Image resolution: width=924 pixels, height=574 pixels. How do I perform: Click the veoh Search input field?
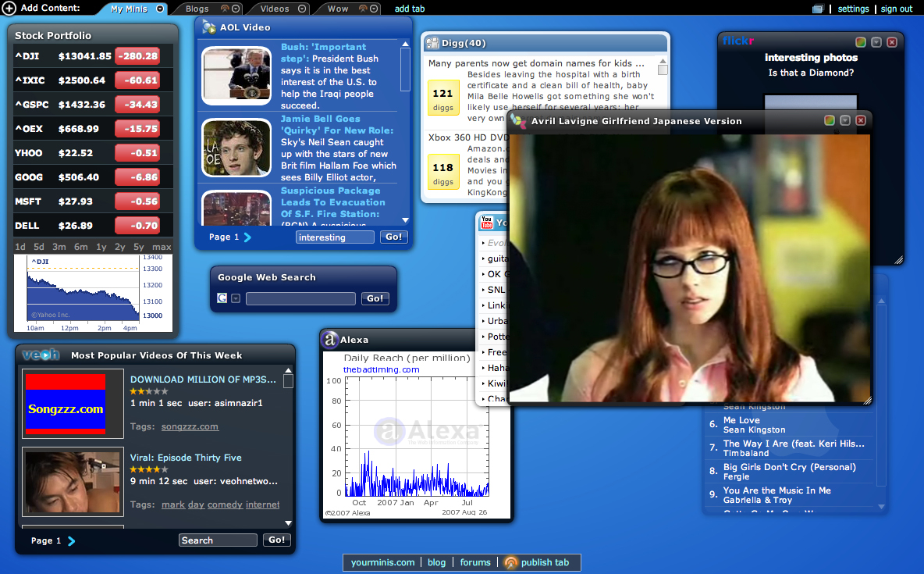click(x=218, y=540)
